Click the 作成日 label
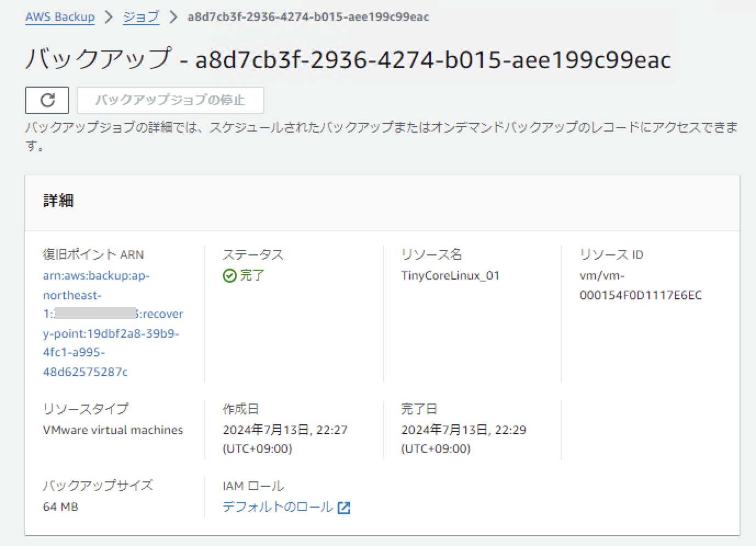This screenshot has width=756, height=546. point(240,408)
